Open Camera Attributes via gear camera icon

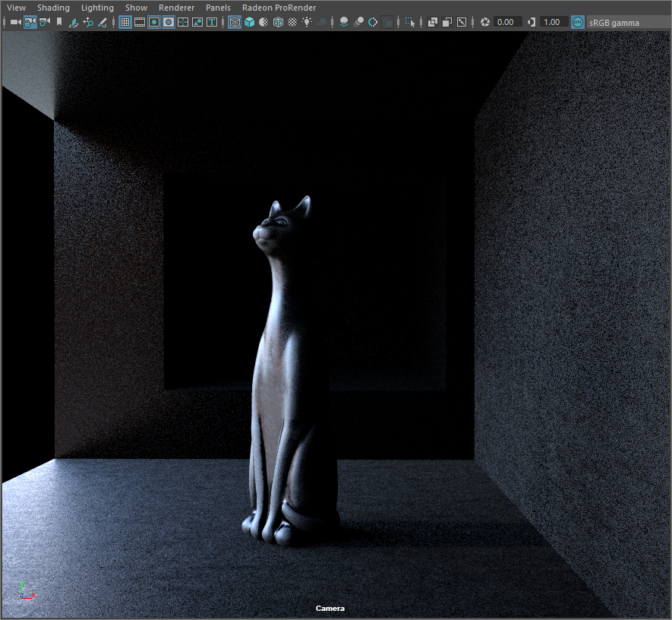coord(45,22)
